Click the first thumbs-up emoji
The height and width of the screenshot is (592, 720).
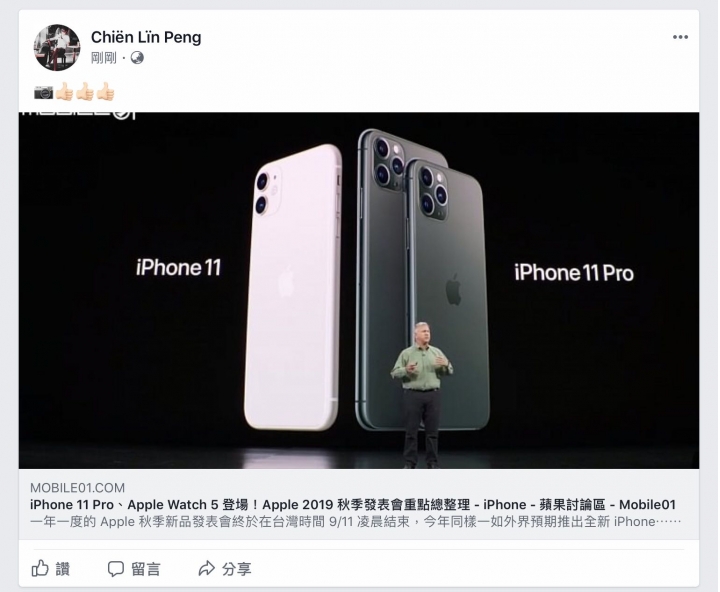pos(64,92)
